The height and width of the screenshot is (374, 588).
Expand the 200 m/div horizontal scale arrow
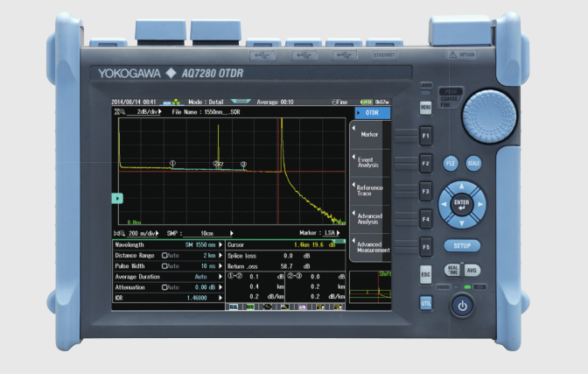pos(157,233)
